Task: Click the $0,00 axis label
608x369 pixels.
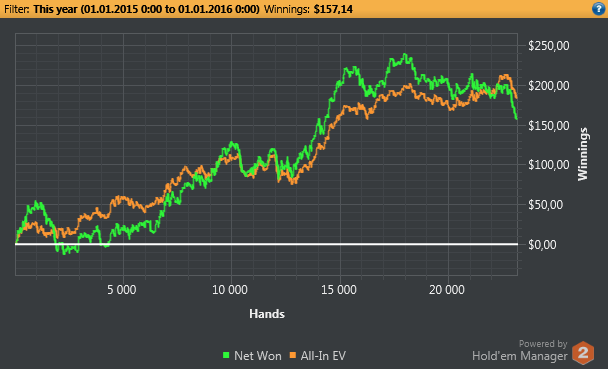Action: (x=542, y=245)
